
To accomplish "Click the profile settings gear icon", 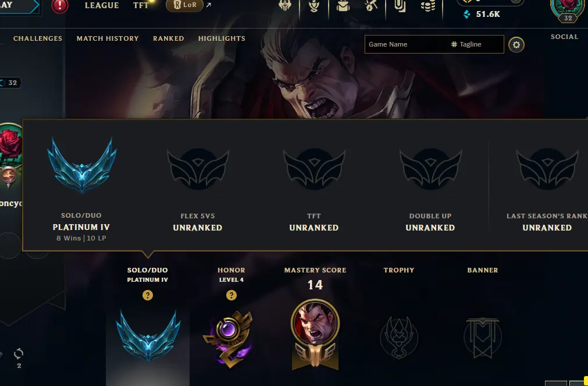I will pyautogui.click(x=516, y=45).
